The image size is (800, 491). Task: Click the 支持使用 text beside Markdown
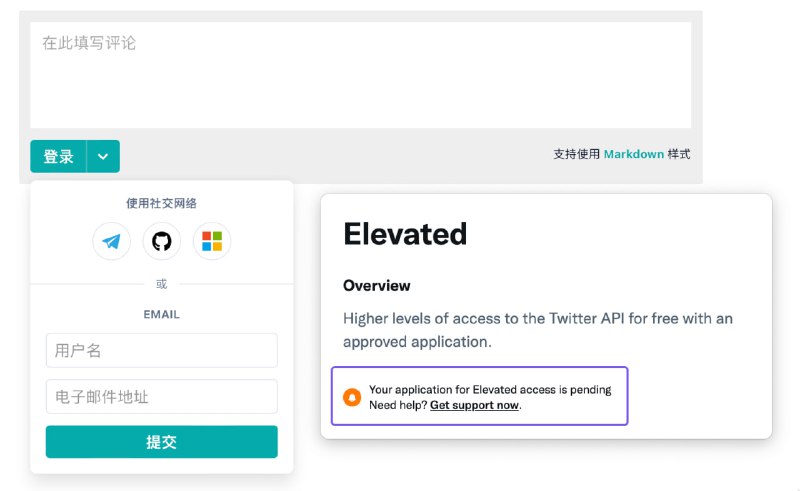pyautogui.click(x=577, y=154)
